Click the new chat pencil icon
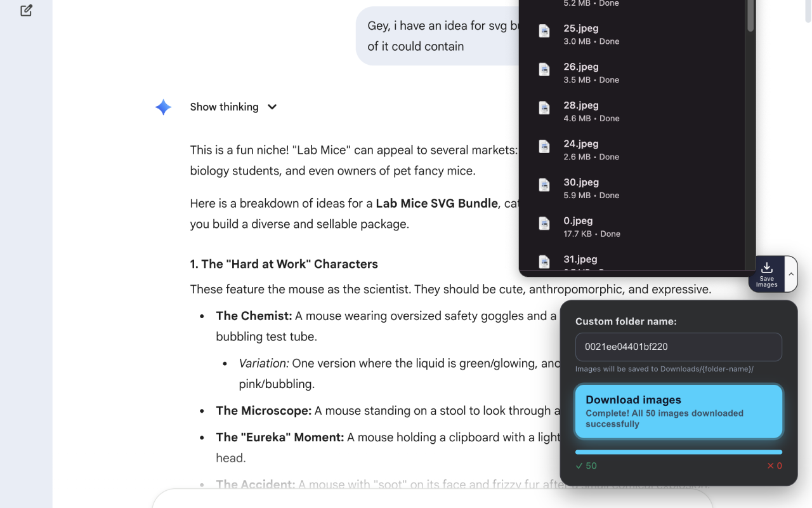The width and height of the screenshot is (812, 508). (x=26, y=10)
